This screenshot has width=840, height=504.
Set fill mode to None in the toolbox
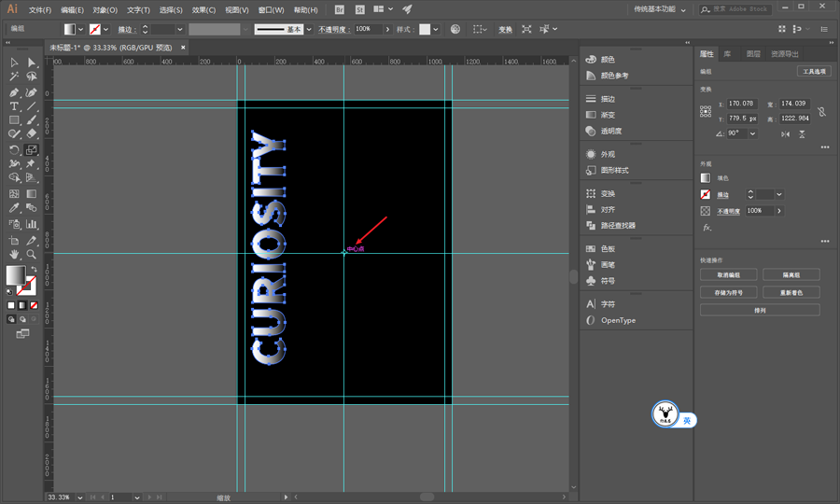pyautogui.click(x=35, y=305)
